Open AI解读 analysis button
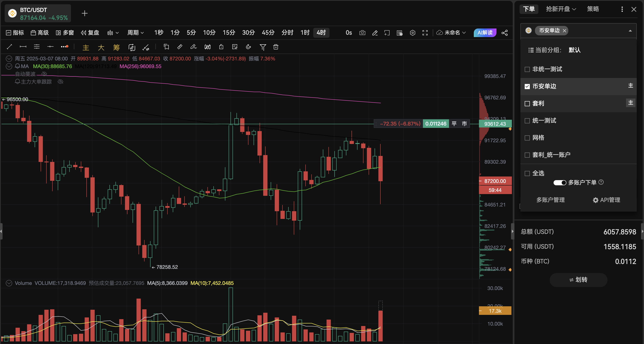Viewport: 644px width, 344px height. (484, 33)
